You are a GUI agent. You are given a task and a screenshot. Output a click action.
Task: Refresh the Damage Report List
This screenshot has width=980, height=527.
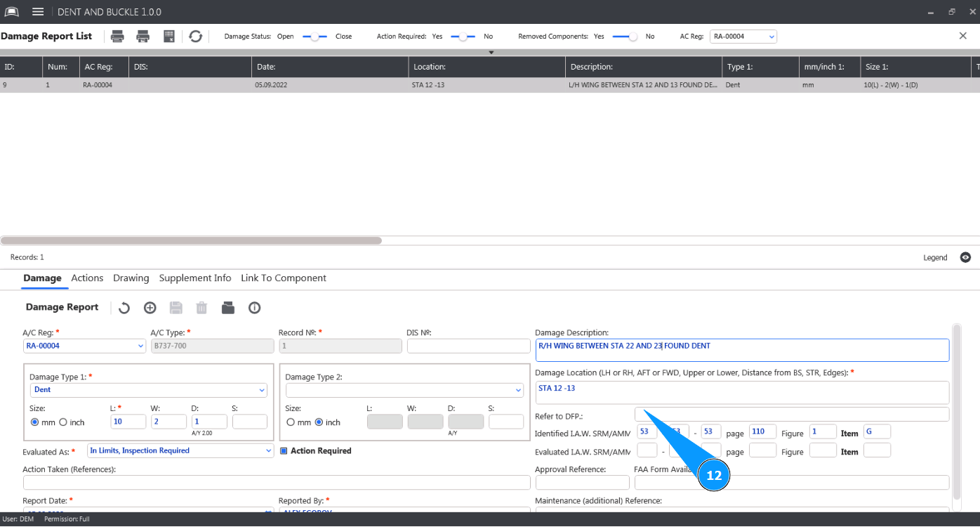pos(196,37)
